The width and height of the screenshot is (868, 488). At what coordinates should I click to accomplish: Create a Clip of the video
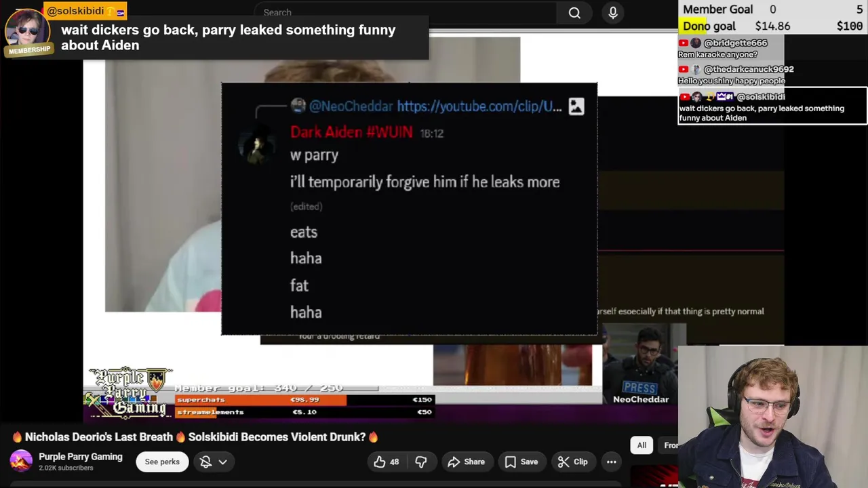[573, 462]
